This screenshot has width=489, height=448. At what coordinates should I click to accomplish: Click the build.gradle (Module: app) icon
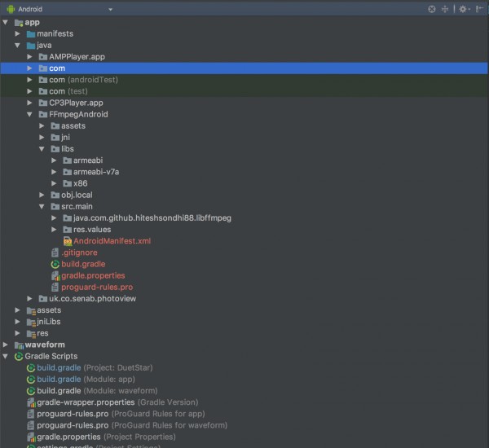[x=31, y=380]
